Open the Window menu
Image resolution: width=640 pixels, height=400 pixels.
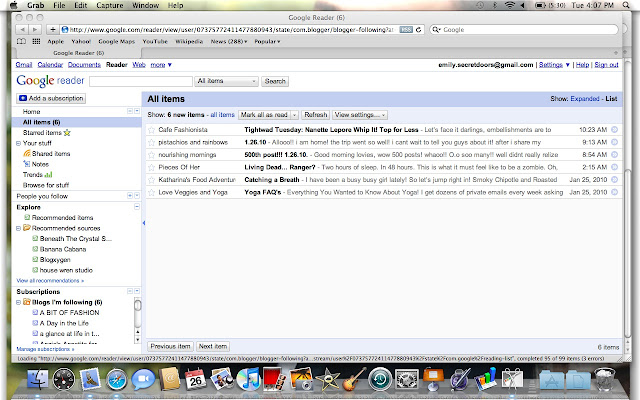pyautogui.click(x=145, y=5)
